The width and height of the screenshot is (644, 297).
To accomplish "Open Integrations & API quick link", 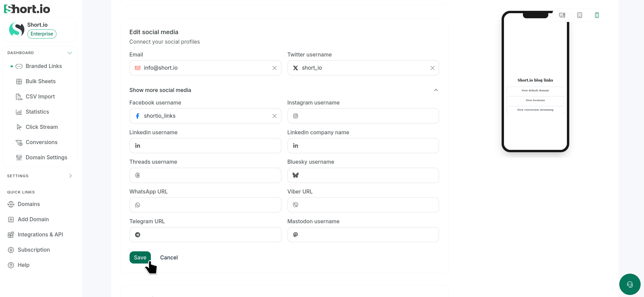I will click(x=40, y=234).
